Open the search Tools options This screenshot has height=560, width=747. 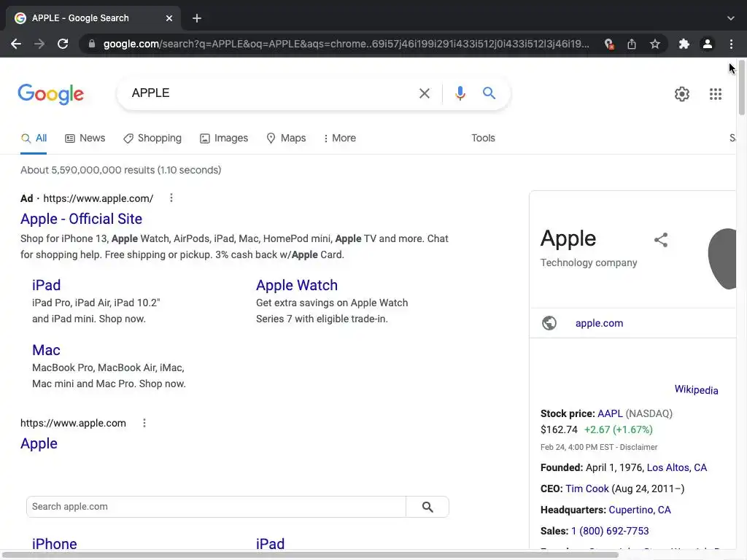tap(483, 138)
